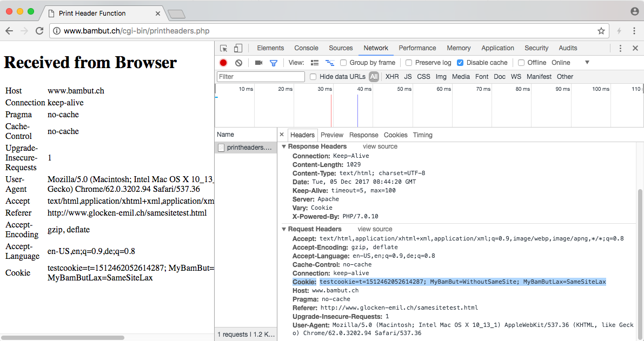Focus the network Filter input field
The height and width of the screenshot is (341, 644).
click(x=261, y=77)
